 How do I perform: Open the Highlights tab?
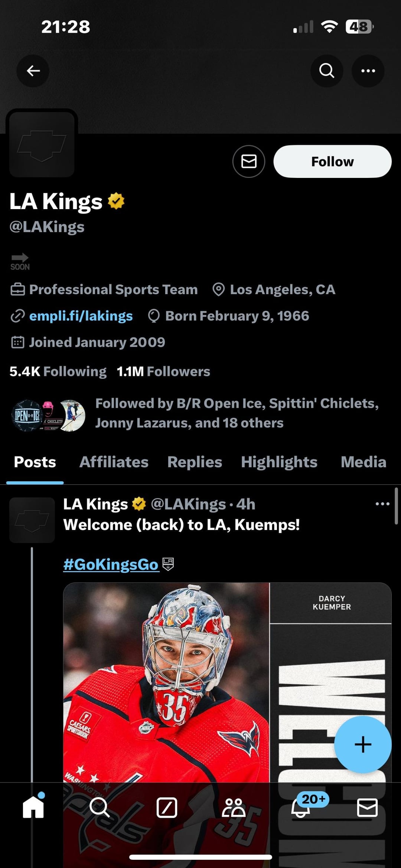coord(279,462)
